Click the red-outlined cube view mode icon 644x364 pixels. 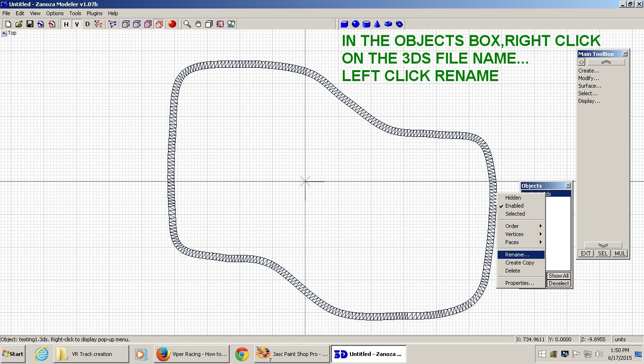(x=159, y=24)
